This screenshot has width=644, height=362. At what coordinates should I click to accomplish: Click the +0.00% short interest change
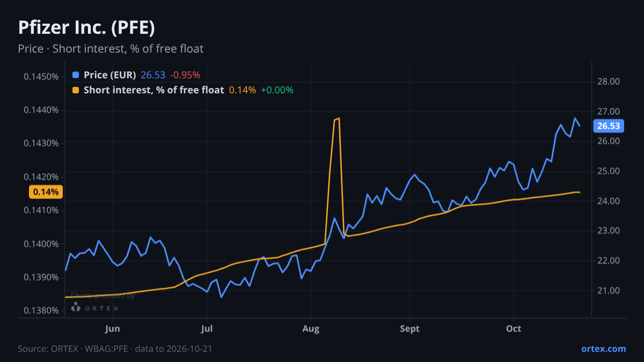[277, 90]
